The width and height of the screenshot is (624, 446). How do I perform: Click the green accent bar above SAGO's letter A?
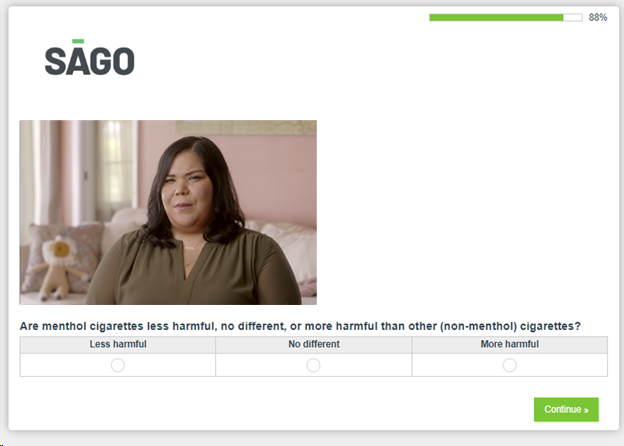78,41
